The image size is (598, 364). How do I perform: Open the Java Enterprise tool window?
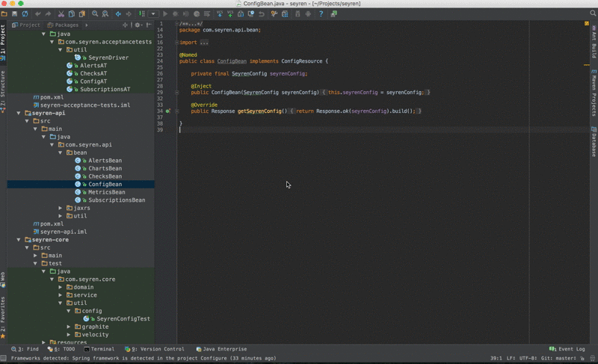pyautogui.click(x=221, y=349)
